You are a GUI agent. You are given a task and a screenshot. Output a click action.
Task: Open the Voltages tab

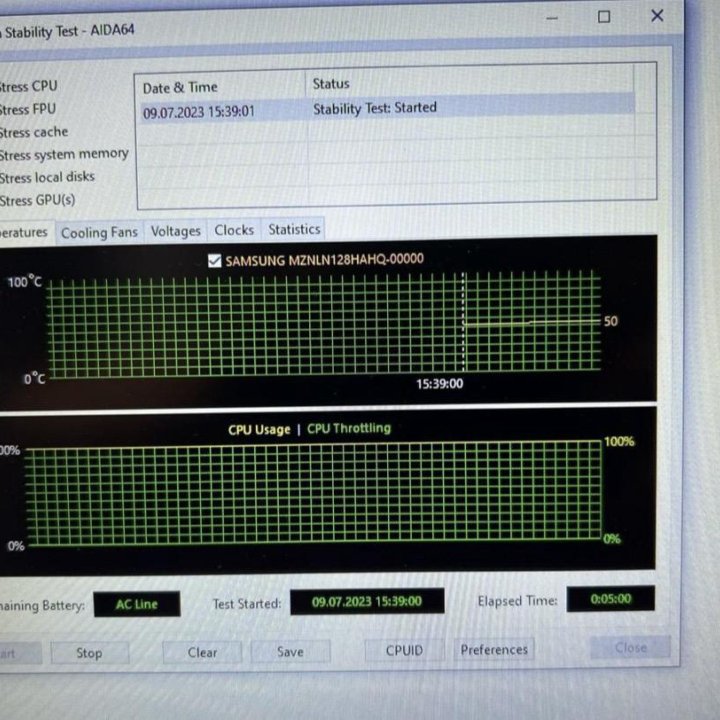click(x=175, y=231)
